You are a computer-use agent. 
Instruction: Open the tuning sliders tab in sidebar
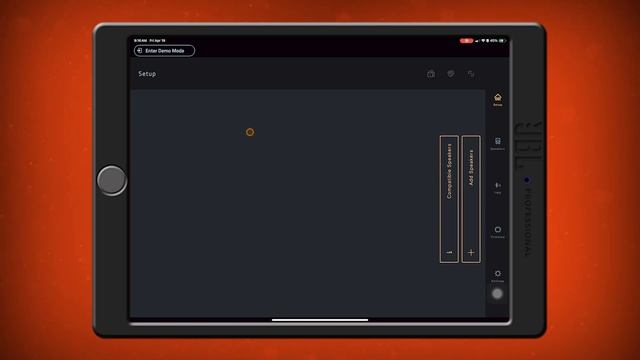click(x=498, y=188)
